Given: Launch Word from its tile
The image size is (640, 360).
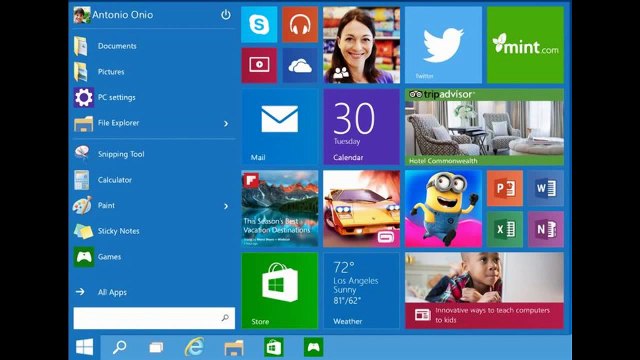Looking at the screenshot, I should pos(546,188).
